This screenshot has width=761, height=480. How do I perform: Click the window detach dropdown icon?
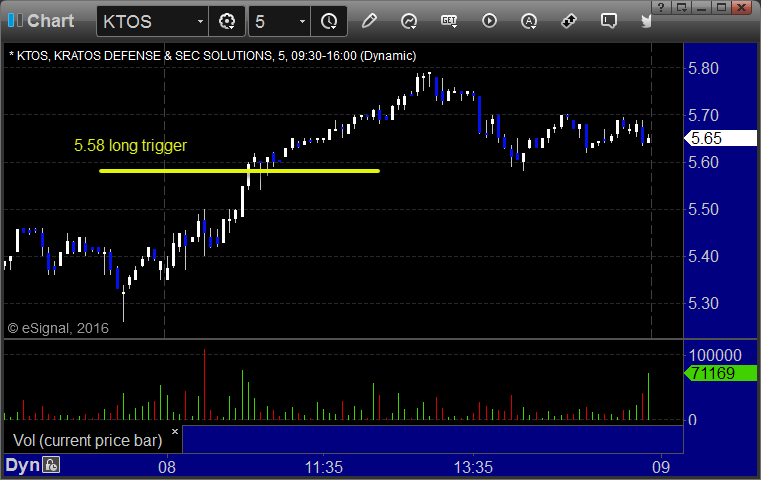click(681, 7)
